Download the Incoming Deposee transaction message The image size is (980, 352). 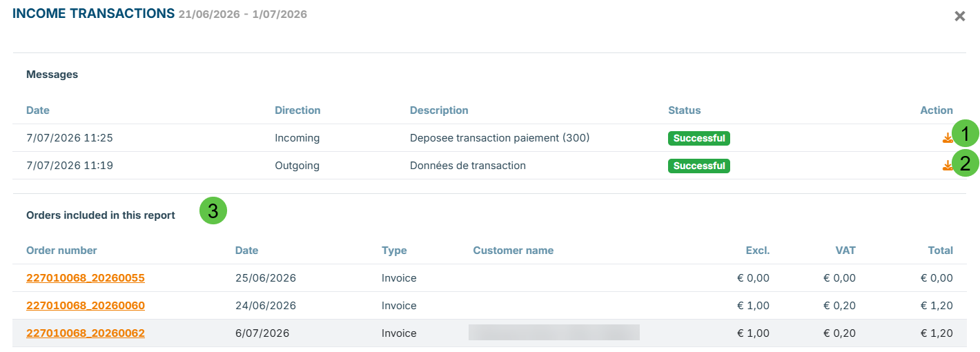pos(947,139)
